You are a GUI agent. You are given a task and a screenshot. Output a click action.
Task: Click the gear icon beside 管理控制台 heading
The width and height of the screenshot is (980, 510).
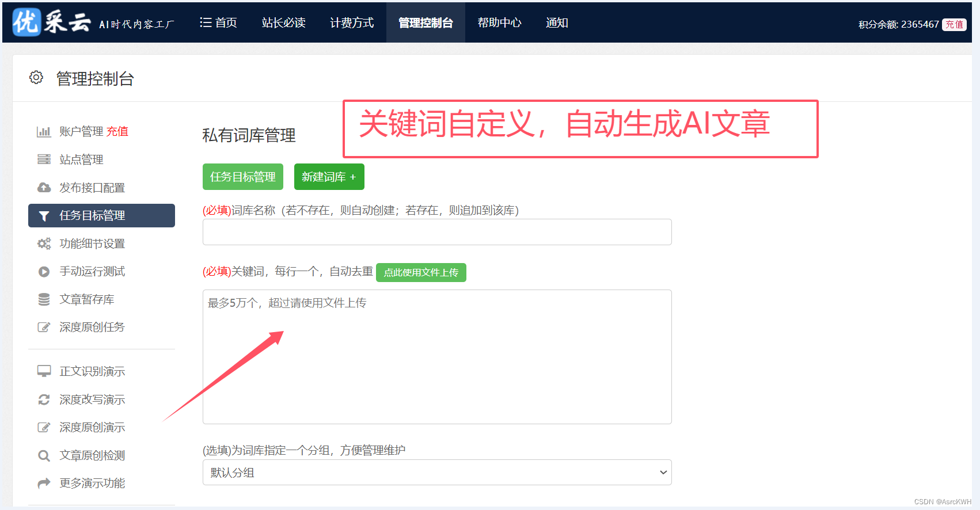[x=36, y=78]
